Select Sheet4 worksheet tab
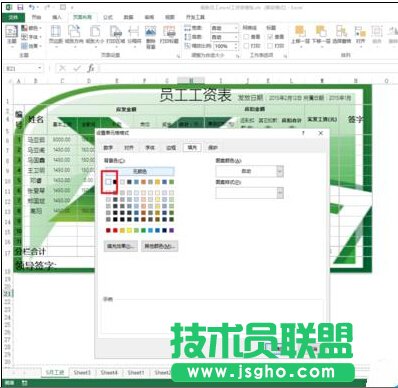The height and width of the screenshot is (388, 398). coord(109,372)
